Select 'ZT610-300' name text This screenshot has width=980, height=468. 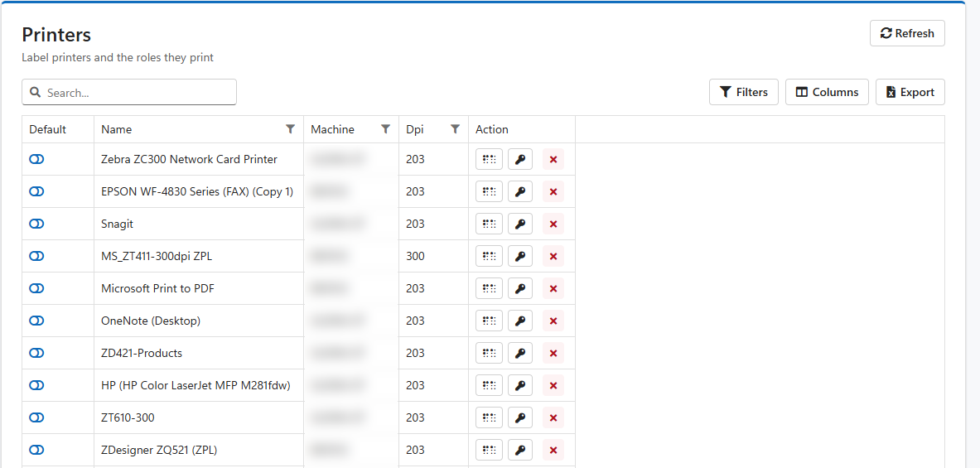(128, 417)
